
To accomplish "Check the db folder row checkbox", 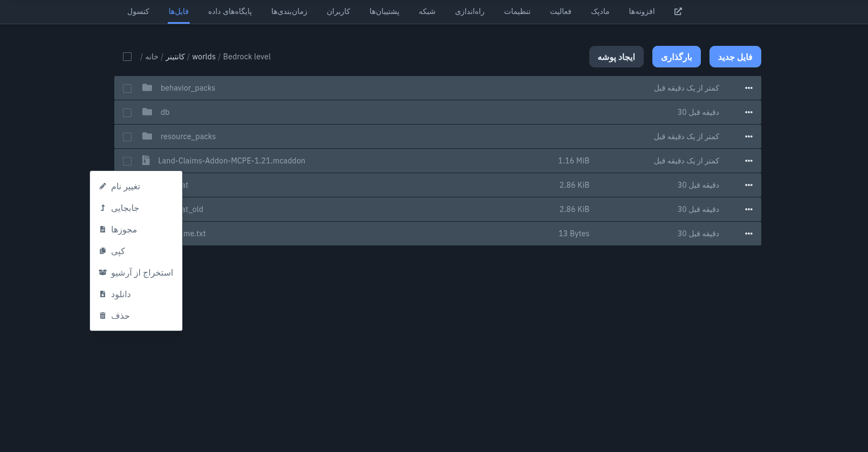I will tap(127, 113).
